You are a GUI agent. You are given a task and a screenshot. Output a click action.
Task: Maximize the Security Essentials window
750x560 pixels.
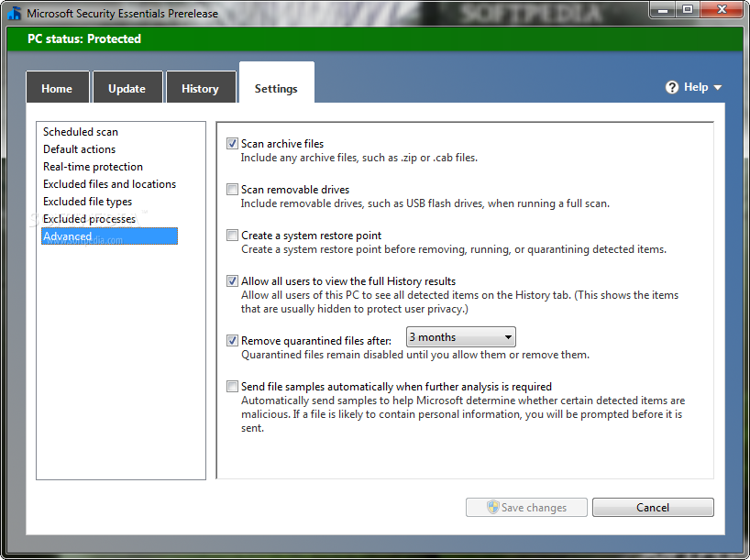pyautogui.click(x=688, y=10)
